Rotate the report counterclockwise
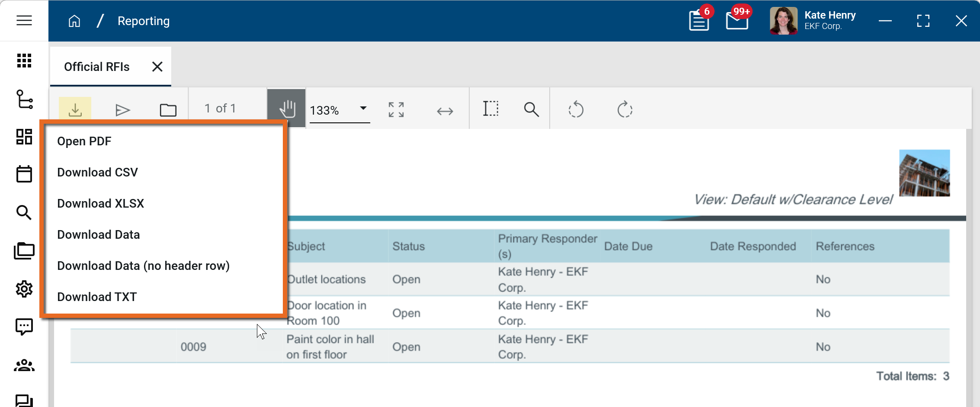Image resolution: width=980 pixels, height=407 pixels. (576, 110)
